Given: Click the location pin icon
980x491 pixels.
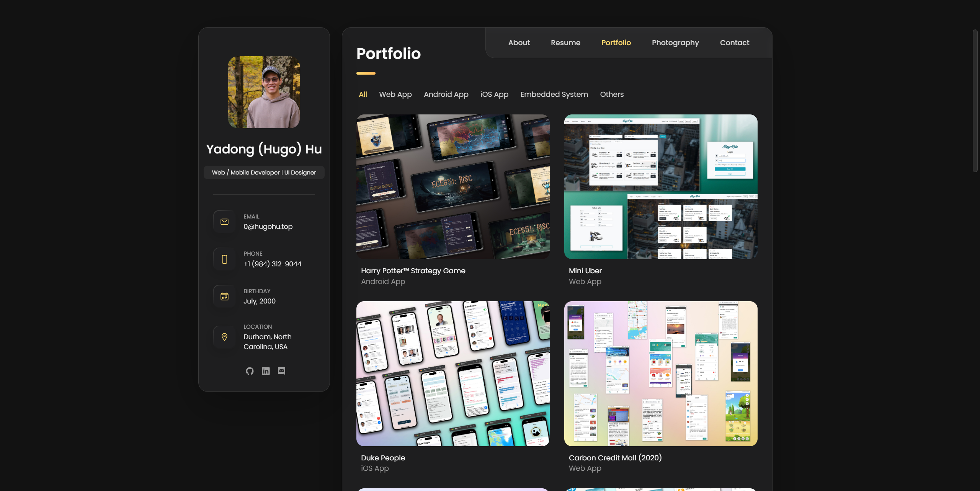Looking at the screenshot, I should coord(224,337).
